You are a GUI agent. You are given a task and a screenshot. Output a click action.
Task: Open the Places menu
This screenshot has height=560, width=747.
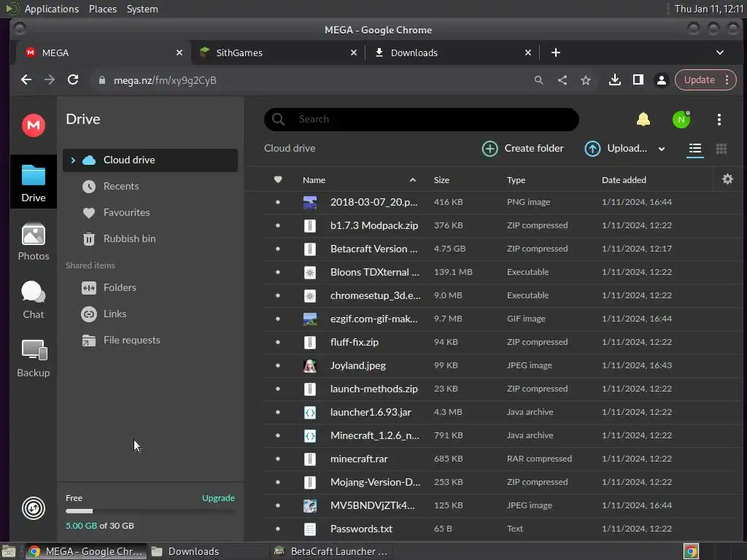(102, 9)
